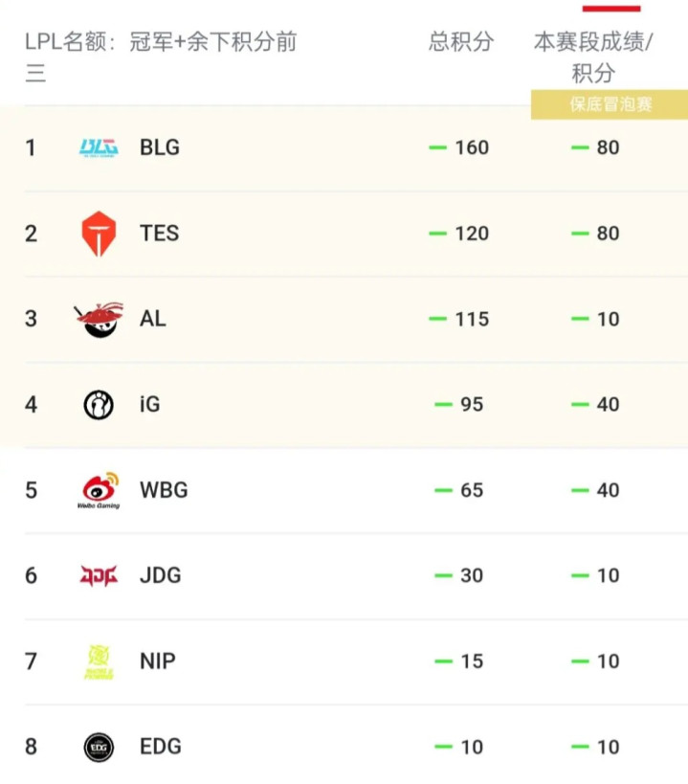688x784 pixels.
Task: Open the BLG team name link
Action: coord(159,147)
